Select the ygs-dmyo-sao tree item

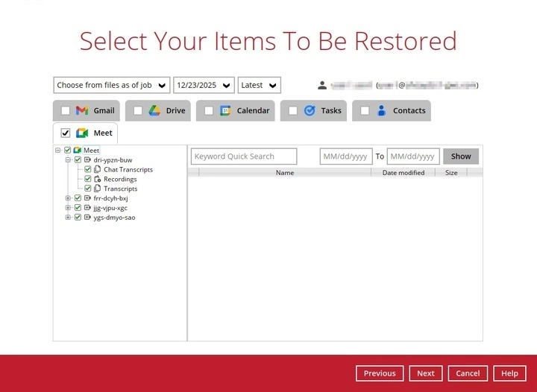(114, 218)
